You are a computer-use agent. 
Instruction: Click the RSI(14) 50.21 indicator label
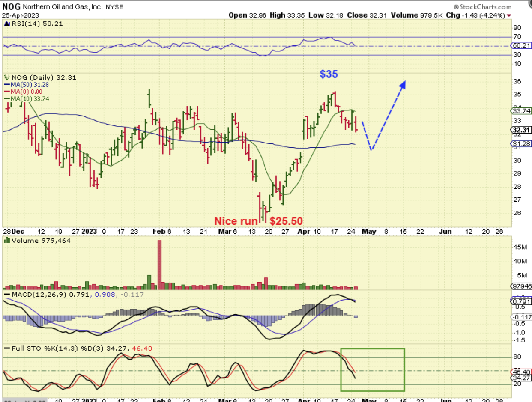pyautogui.click(x=36, y=24)
